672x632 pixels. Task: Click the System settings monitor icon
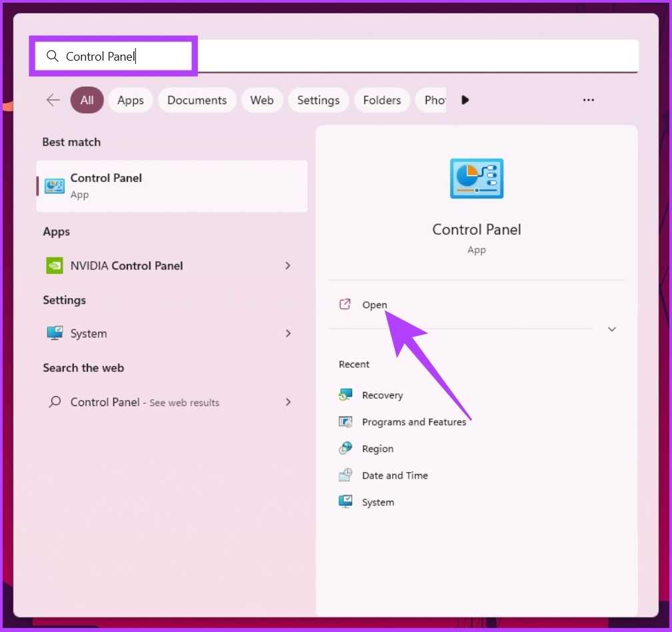tap(55, 333)
